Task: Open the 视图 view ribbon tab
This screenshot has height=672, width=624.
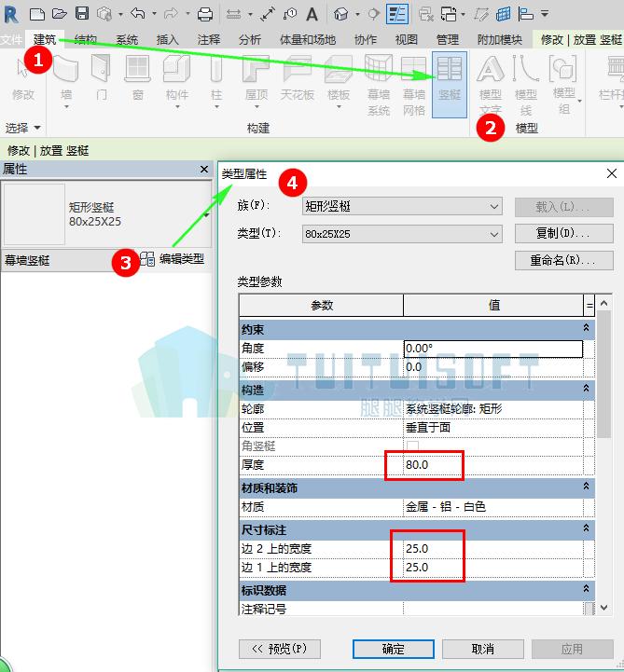Action: pyautogui.click(x=406, y=40)
